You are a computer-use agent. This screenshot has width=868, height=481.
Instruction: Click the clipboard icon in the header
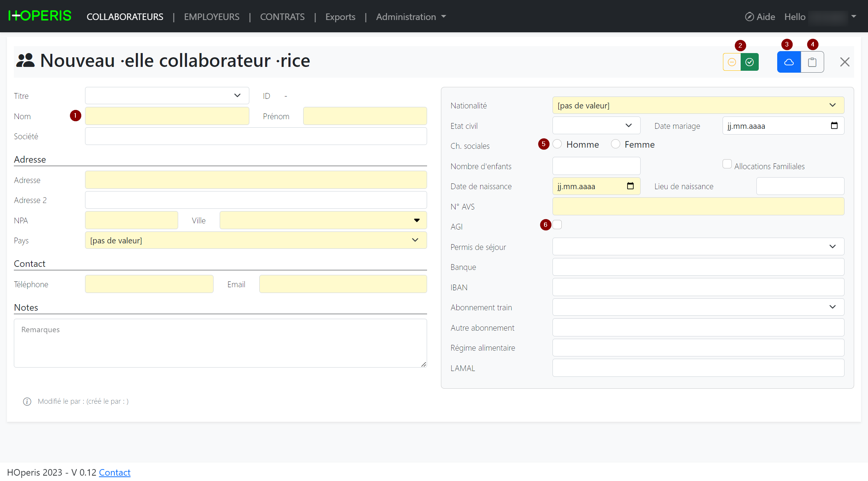pyautogui.click(x=812, y=62)
